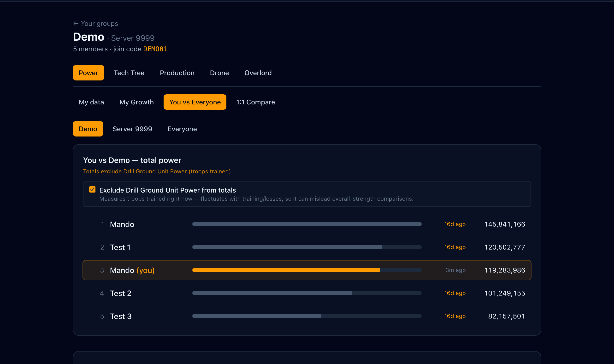This screenshot has width=614, height=364.
Task: Uncheck Exclude Drill Ground Unit Power checkbox
Action: pyautogui.click(x=92, y=189)
